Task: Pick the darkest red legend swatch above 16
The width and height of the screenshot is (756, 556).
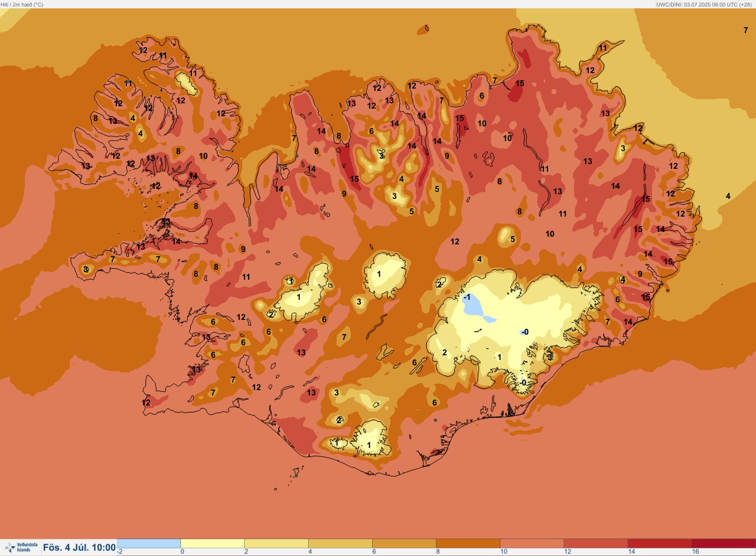Action: pyautogui.click(x=723, y=544)
